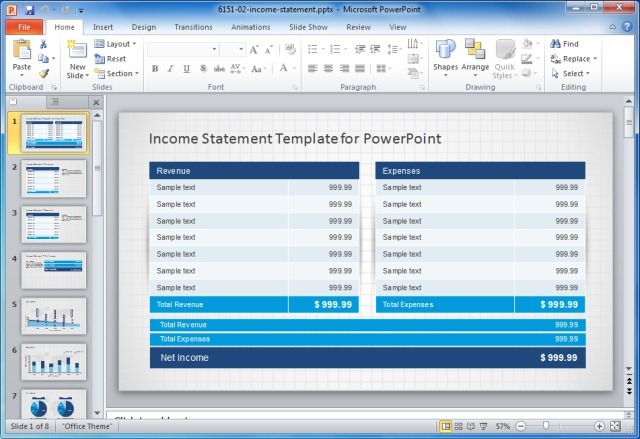
Task: Click the Reset slide button
Action: (x=110, y=59)
